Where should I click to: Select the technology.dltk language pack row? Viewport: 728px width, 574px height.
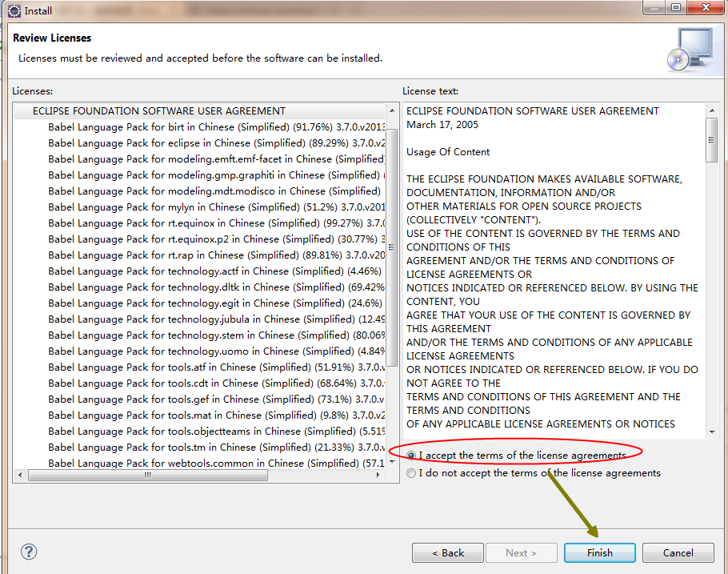(x=216, y=287)
